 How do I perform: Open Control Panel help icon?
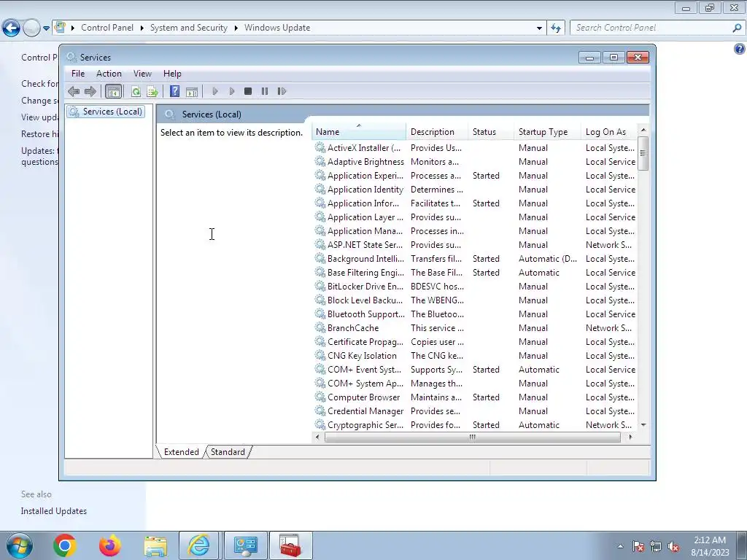click(740, 49)
